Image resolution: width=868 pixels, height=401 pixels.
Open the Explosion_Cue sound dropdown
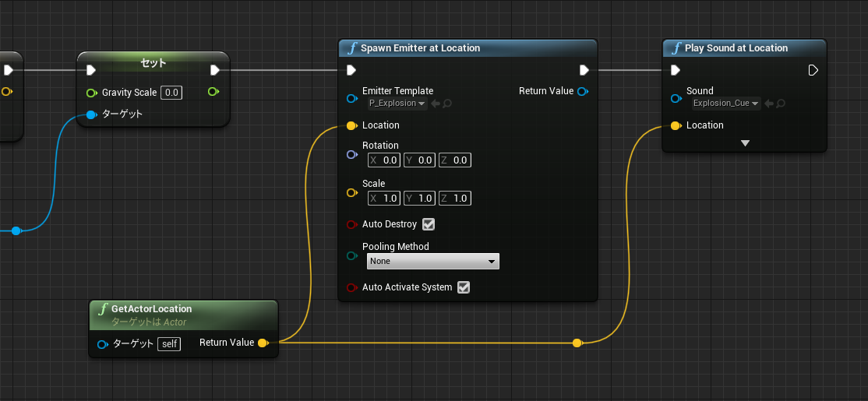pyautogui.click(x=725, y=104)
